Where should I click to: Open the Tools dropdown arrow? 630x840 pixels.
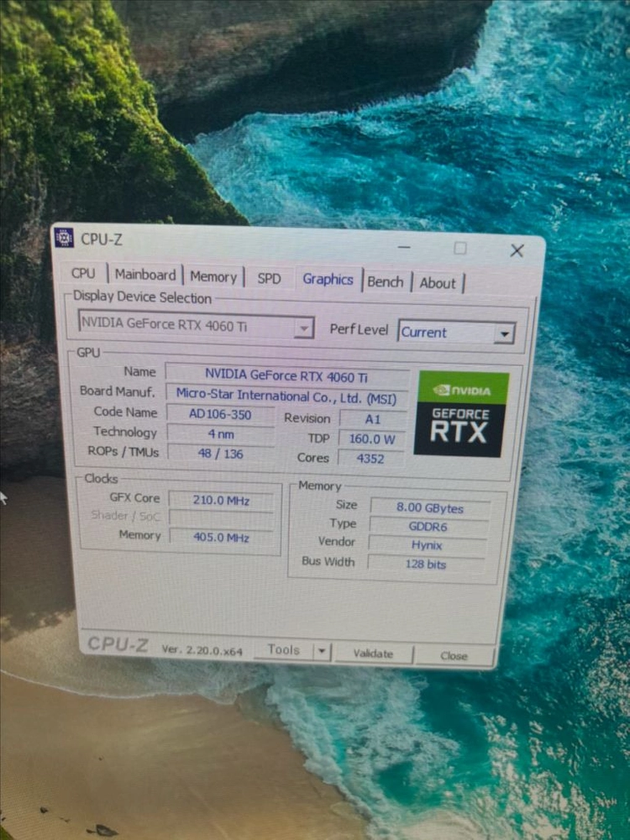click(322, 652)
